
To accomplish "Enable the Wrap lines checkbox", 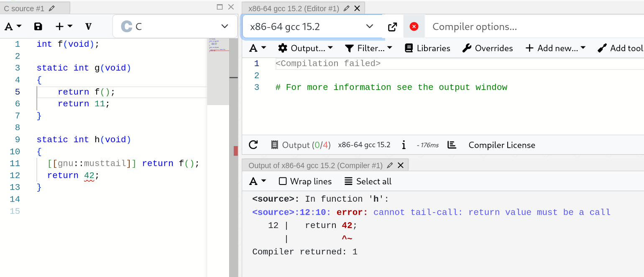I will (x=283, y=181).
